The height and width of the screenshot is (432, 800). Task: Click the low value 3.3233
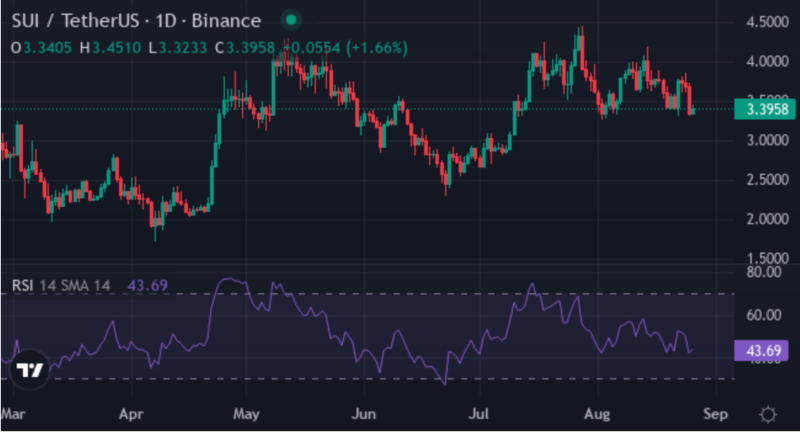(x=183, y=48)
